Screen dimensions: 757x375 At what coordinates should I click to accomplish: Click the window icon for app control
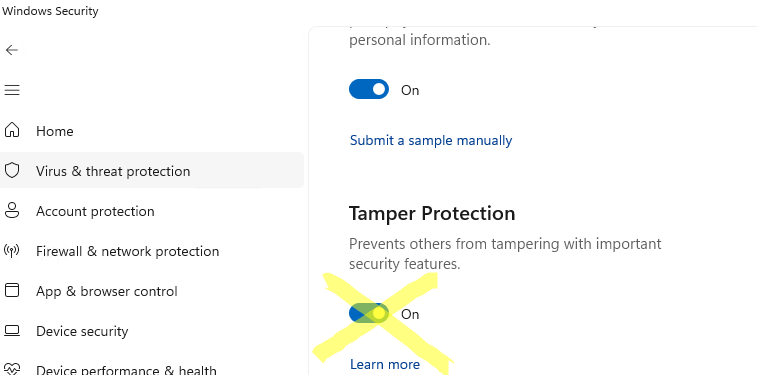(x=12, y=290)
